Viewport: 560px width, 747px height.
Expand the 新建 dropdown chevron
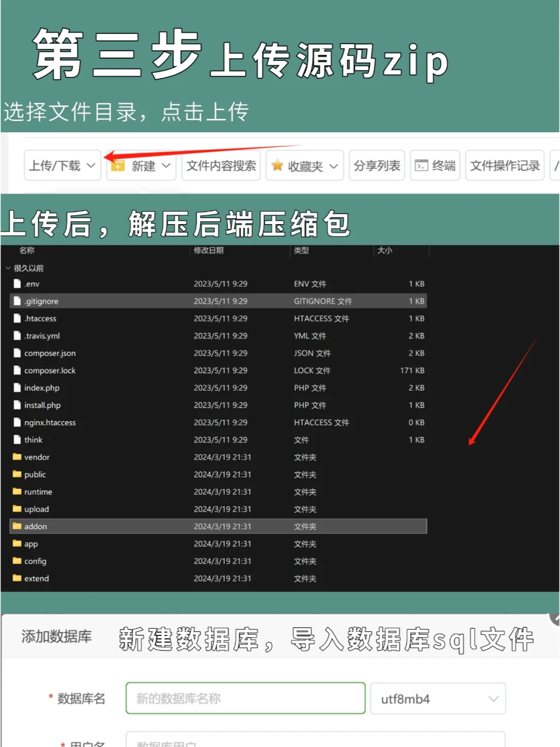point(166,165)
